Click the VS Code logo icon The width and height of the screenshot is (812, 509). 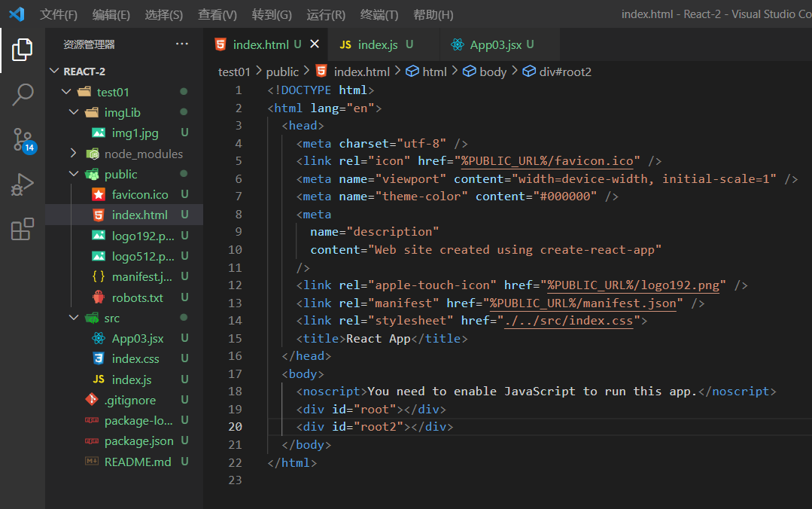coord(17,14)
